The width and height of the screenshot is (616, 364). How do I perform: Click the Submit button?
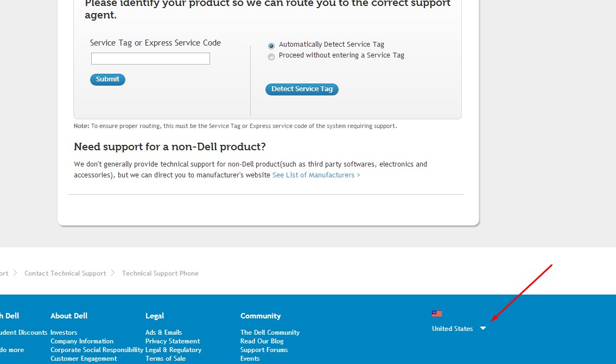click(x=107, y=79)
